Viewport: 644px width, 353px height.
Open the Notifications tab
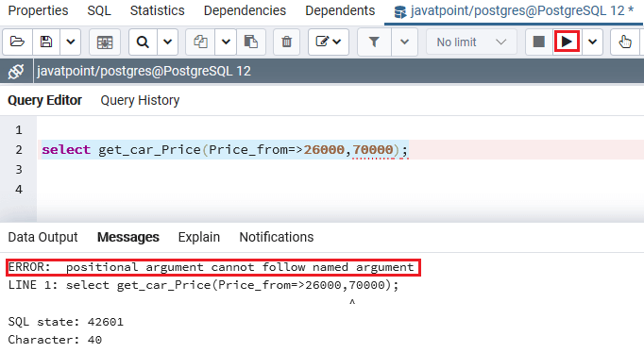(277, 237)
